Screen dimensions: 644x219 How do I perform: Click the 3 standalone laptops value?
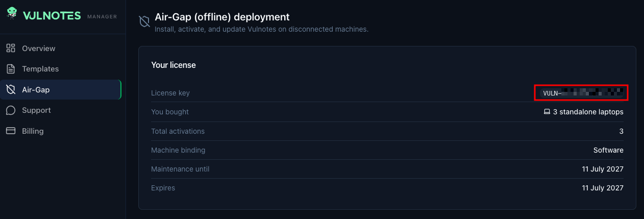pos(588,112)
